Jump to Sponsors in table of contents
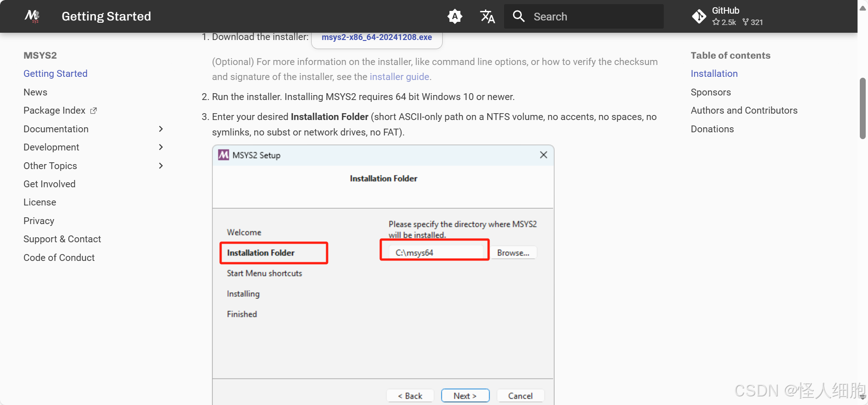This screenshot has width=868, height=405. [711, 92]
